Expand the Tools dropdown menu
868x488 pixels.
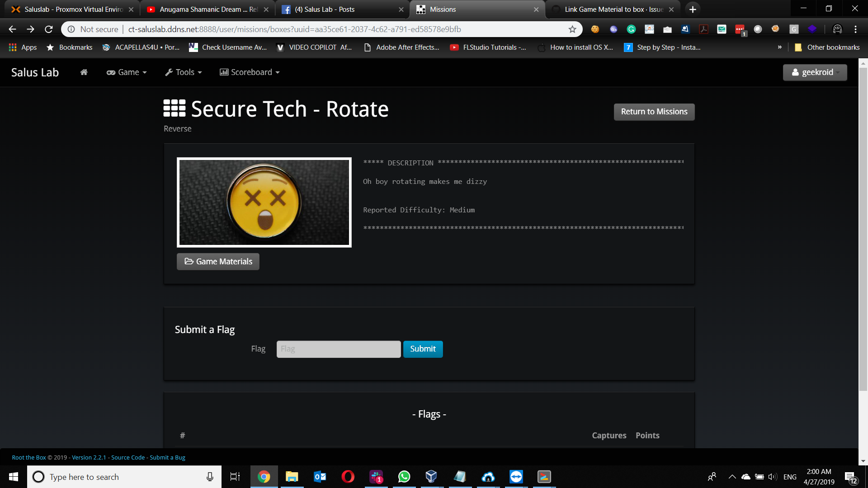click(x=184, y=72)
